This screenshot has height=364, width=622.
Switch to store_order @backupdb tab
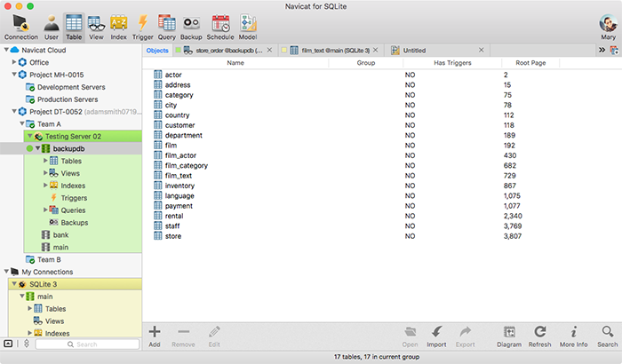click(x=224, y=51)
